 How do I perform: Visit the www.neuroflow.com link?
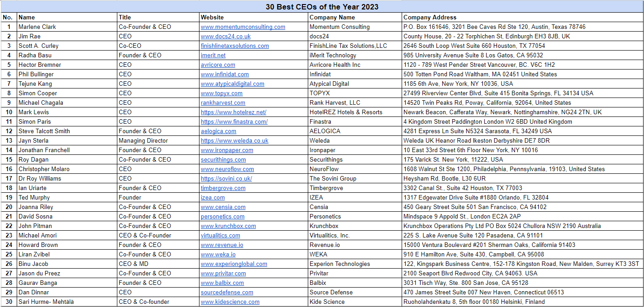(x=227, y=169)
